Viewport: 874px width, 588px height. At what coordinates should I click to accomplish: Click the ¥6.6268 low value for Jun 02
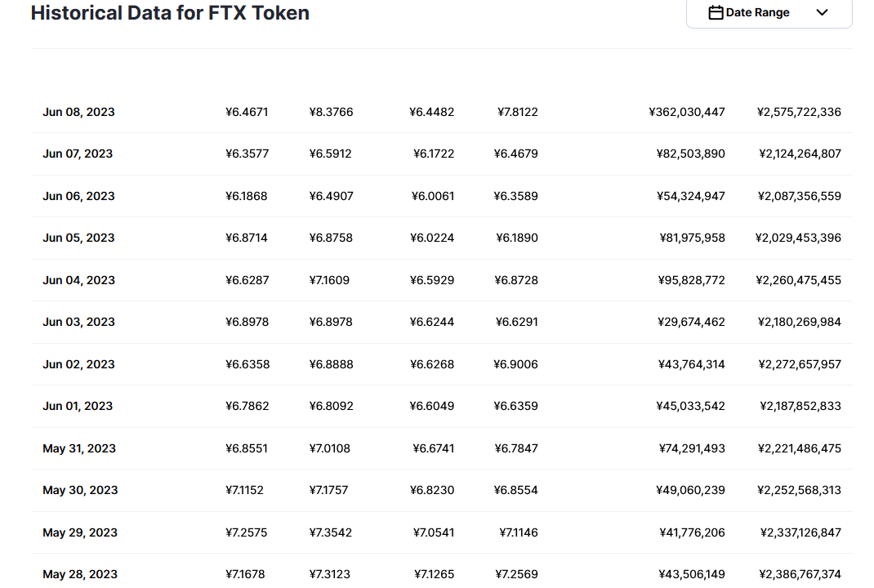click(x=432, y=364)
